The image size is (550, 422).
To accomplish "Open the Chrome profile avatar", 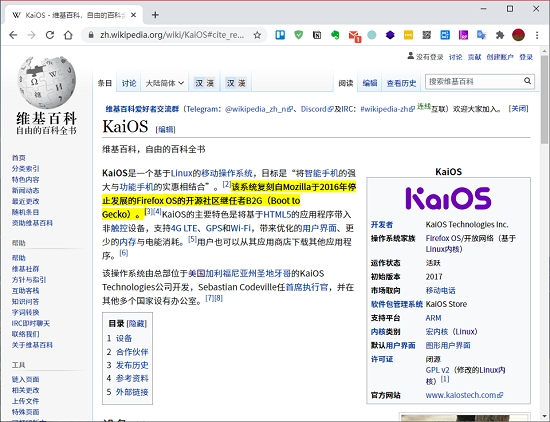I will tap(518, 35).
